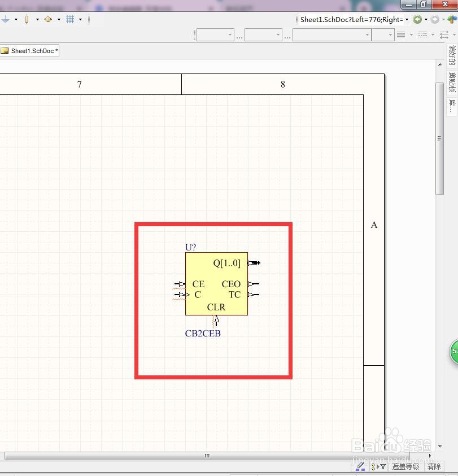Open the power port type dropdown arrow

coord(16,20)
